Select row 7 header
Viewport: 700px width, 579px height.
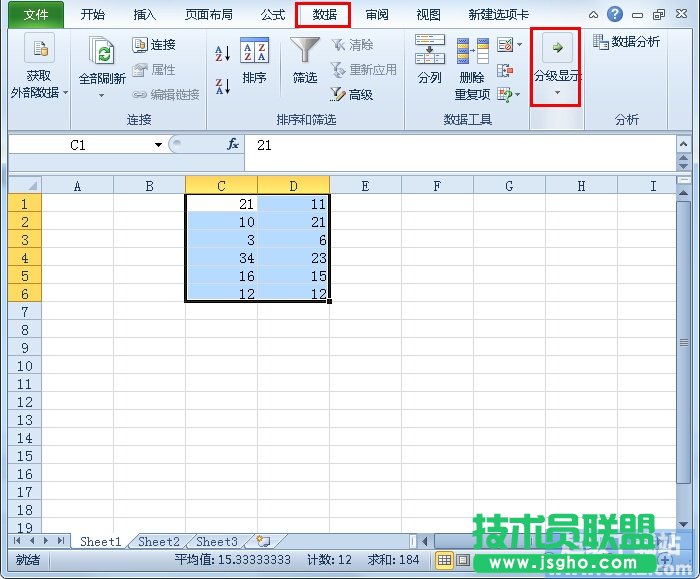(x=25, y=312)
